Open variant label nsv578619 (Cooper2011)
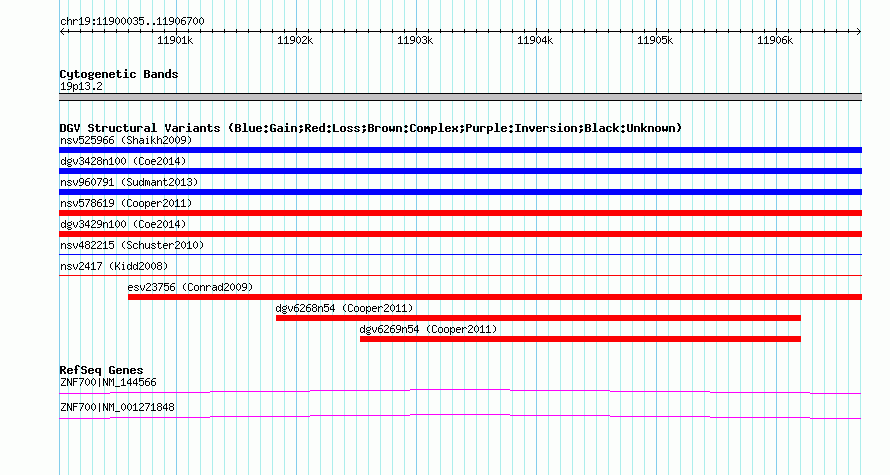Screen dimensions: 890x475 click(126, 203)
